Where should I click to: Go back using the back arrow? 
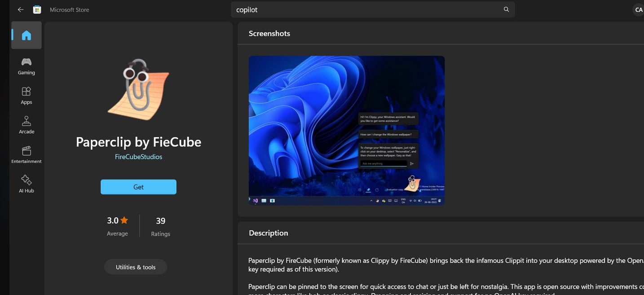[21, 9]
